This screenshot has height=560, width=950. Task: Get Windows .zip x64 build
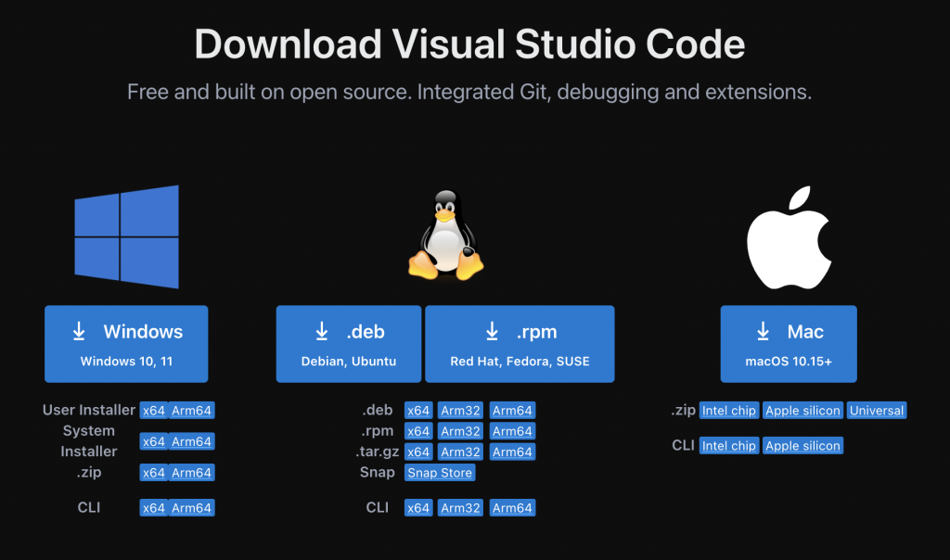154,473
